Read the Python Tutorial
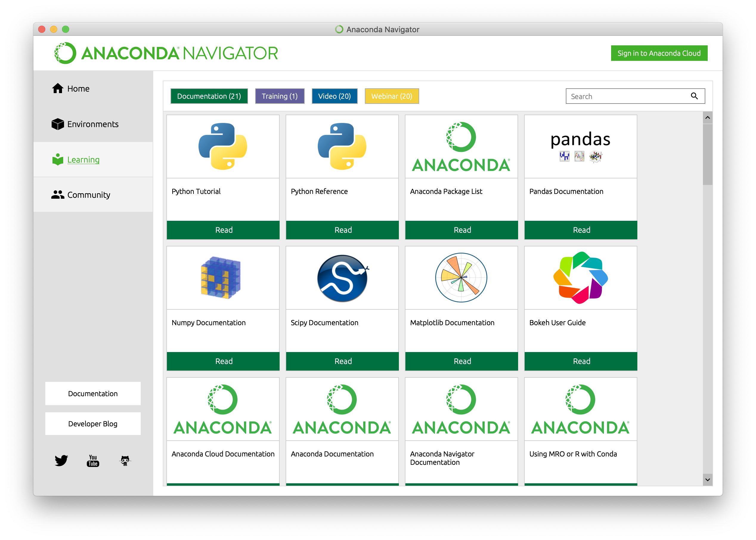This screenshot has height=540, width=756. coord(223,230)
